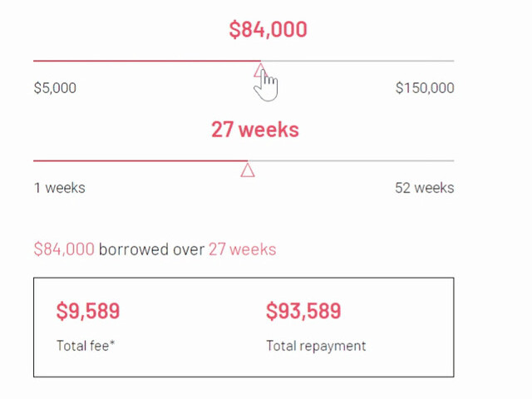Click the pink $84,000 in summary sentence

click(x=64, y=249)
